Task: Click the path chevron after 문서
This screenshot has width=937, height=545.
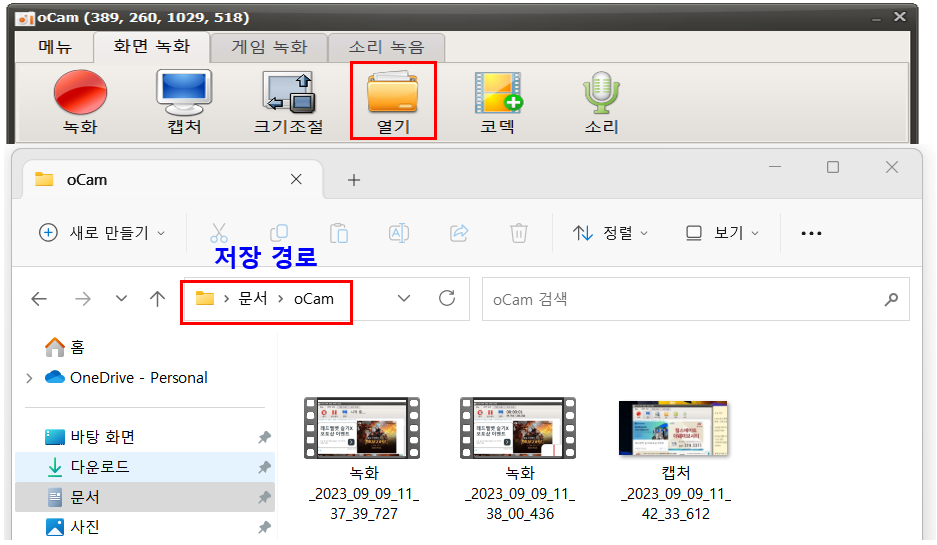Action: tap(280, 299)
